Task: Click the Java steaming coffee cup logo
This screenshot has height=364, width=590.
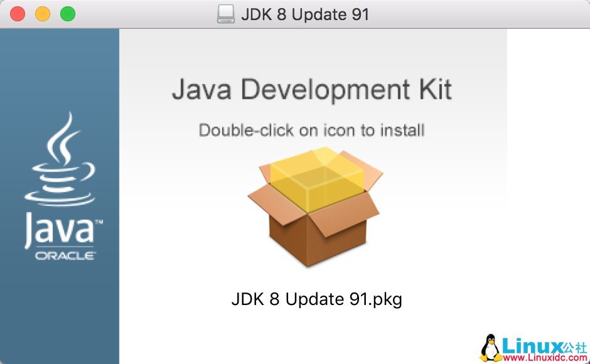Action: 60,159
